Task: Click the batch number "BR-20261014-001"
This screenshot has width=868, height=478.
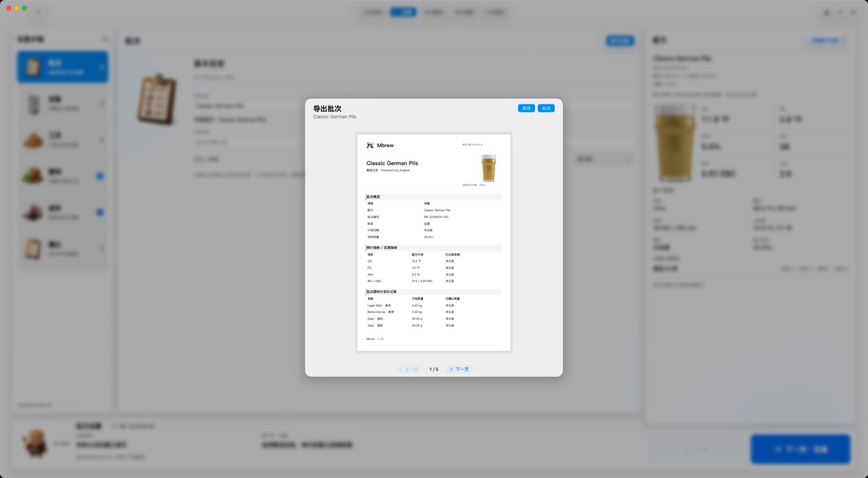Action: tap(436, 217)
